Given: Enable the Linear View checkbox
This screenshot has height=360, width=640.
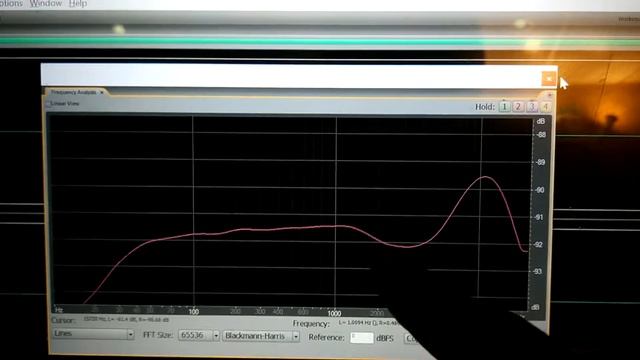Looking at the screenshot, I should coord(48,104).
